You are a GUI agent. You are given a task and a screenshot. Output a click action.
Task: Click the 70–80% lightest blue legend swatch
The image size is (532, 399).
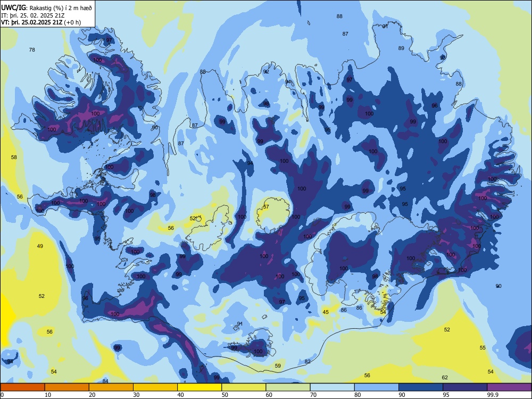coord(332,387)
